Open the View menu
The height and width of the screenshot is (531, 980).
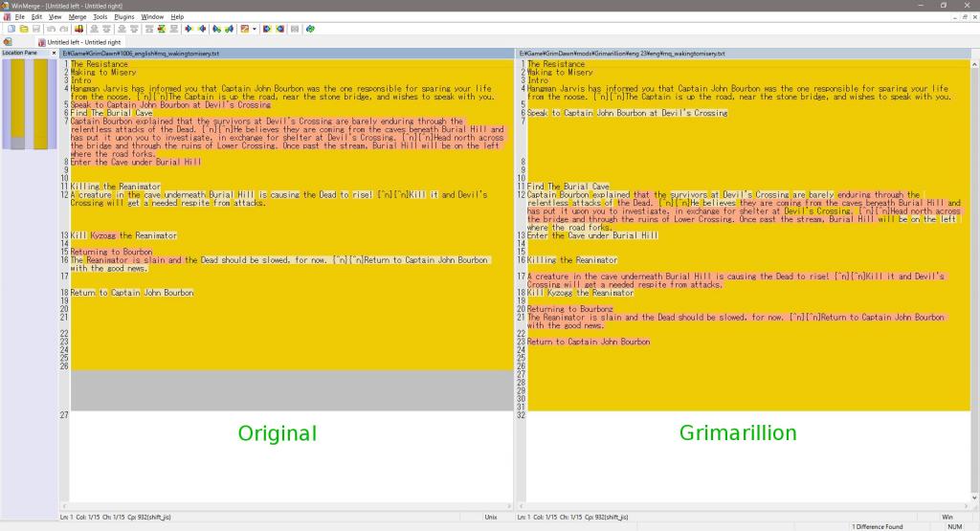pyautogui.click(x=55, y=16)
